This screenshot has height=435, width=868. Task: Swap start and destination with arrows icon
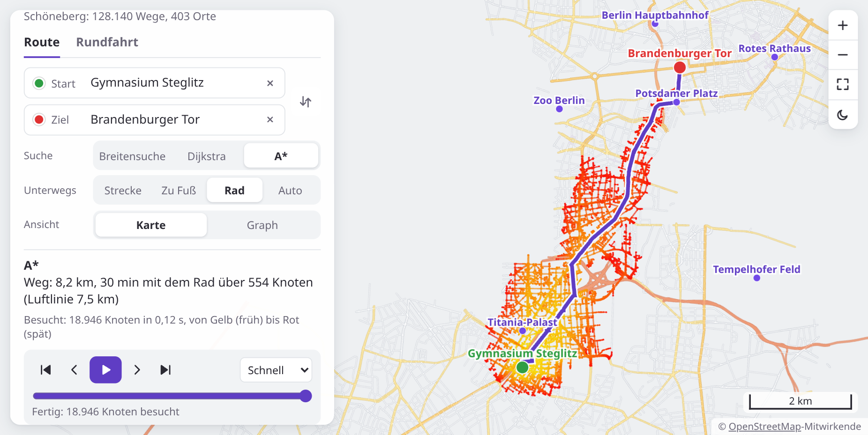pyautogui.click(x=306, y=102)
